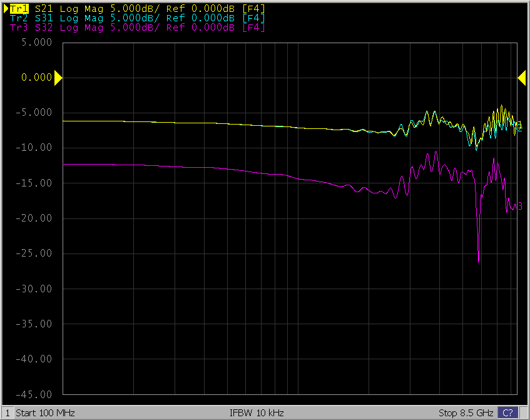Click the left yellow reference position marker
The width and height of the screenshot is (530, 420).
58,78
